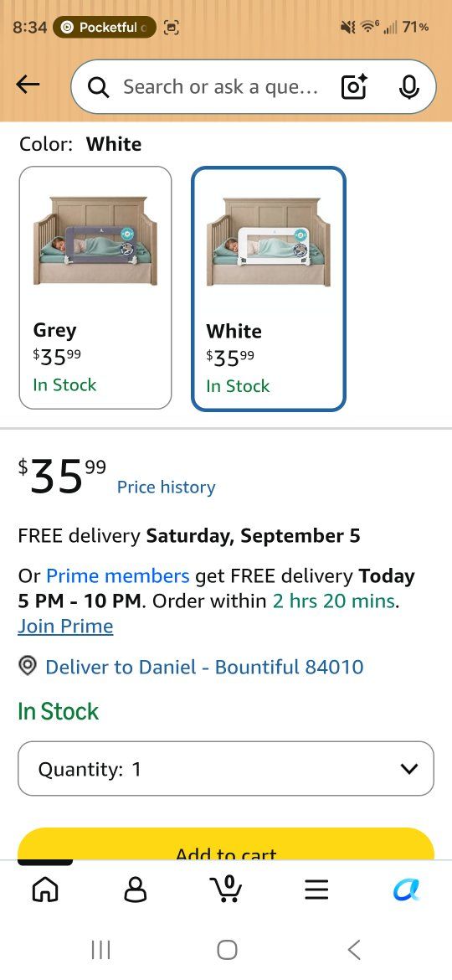The image size is (452, 980).
Task: Expand the Quantity dropdown
Action: point(226,768)
